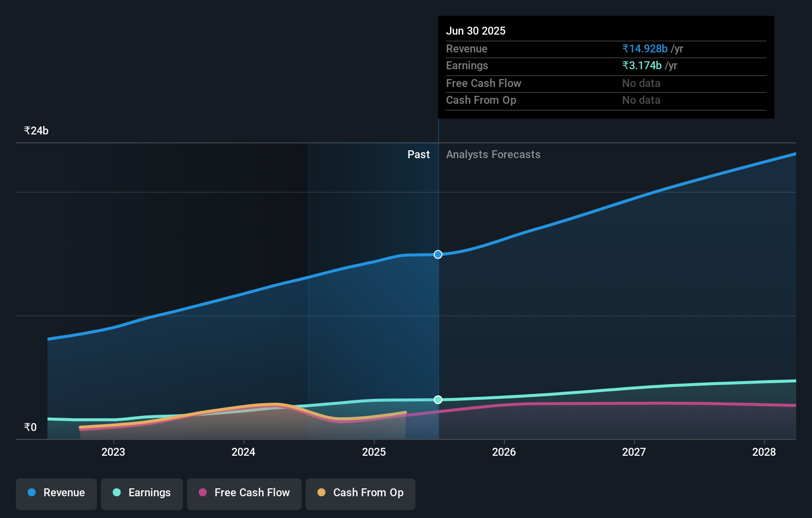Click the pink Free Cash Flow legend dot
This screenshot has width=812, height=518.
click(x=203, y=492)
